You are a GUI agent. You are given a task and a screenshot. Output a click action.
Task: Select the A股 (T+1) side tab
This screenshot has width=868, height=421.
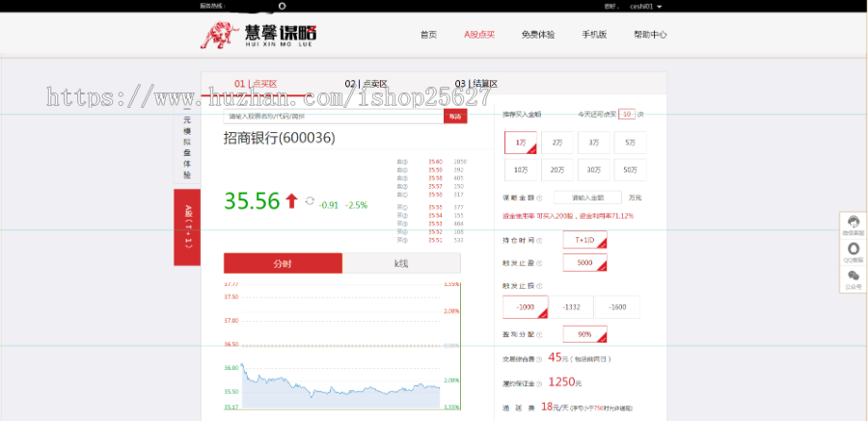(187, 227)
